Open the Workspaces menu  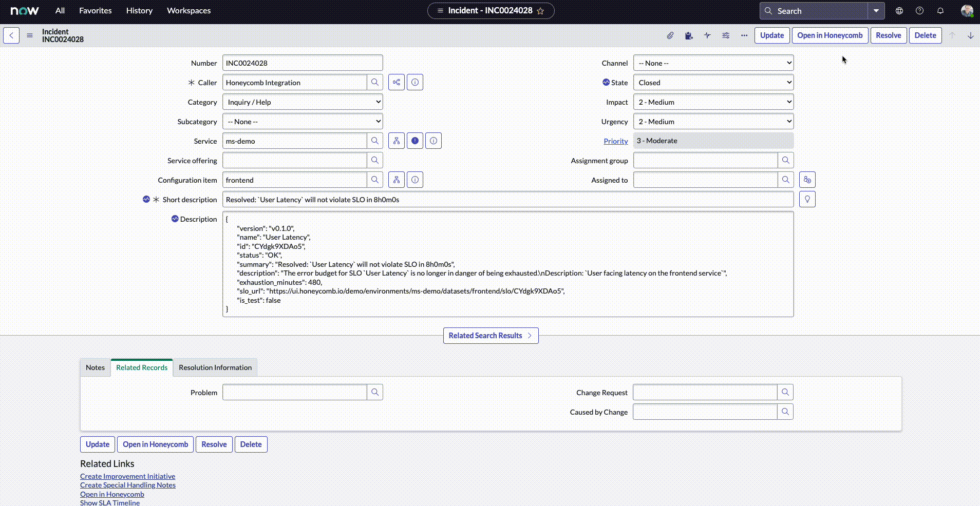click(x=189, y=11)
